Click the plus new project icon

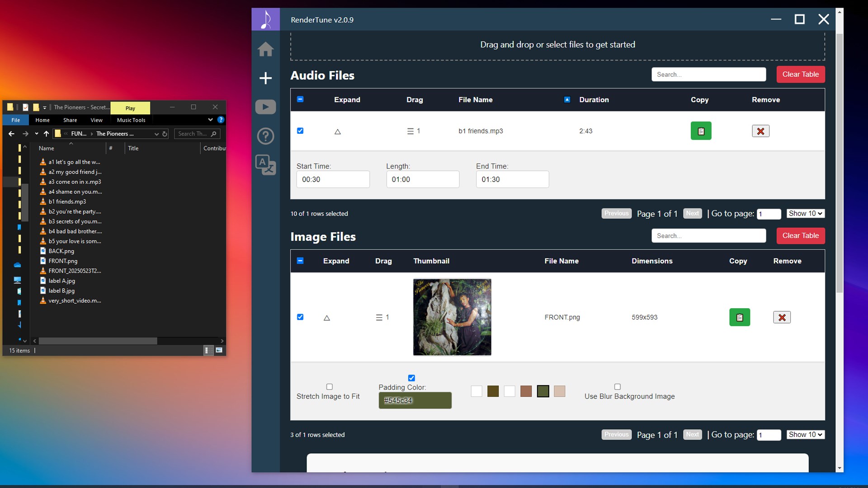(x=265, y=78)
